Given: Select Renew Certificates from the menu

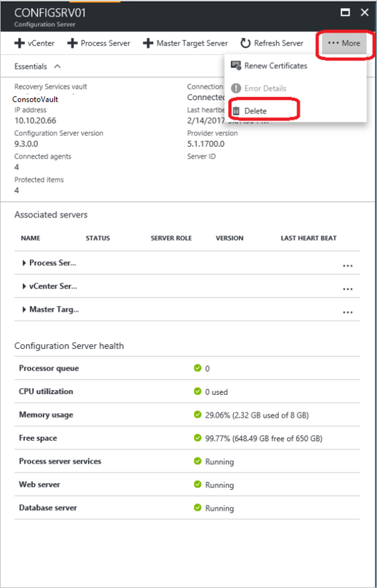Looking at the screenshot, I should [275, 66].
